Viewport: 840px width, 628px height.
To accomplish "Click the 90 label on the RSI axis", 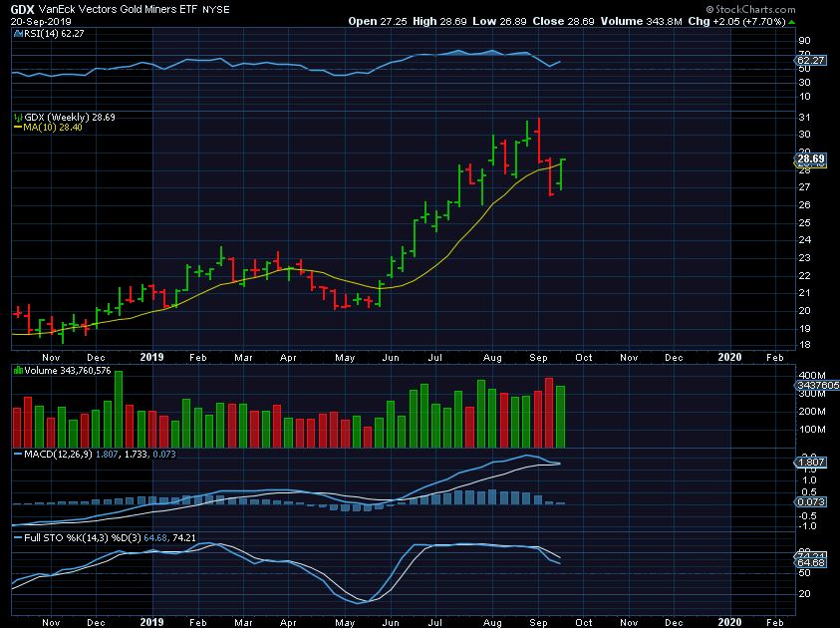I will click(805, 41).
